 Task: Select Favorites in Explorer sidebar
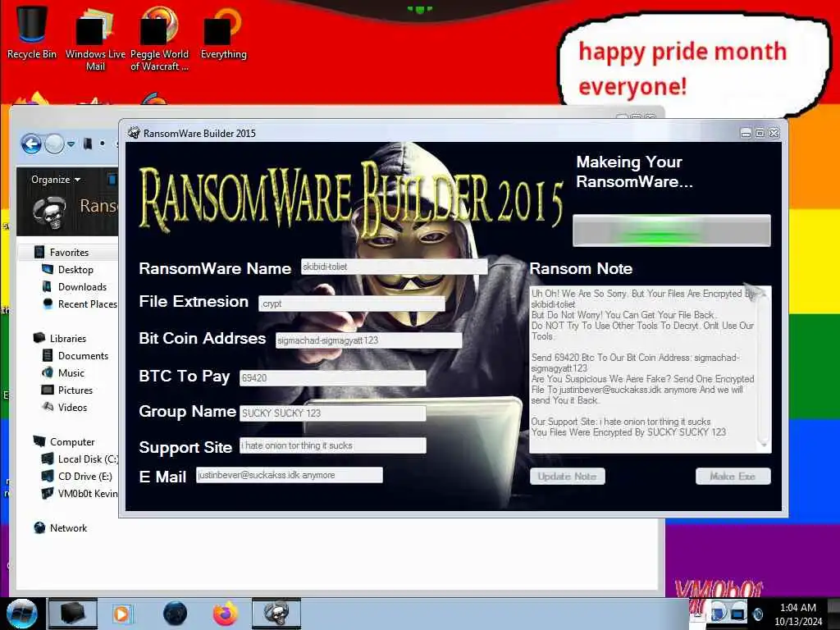point(67,252)
